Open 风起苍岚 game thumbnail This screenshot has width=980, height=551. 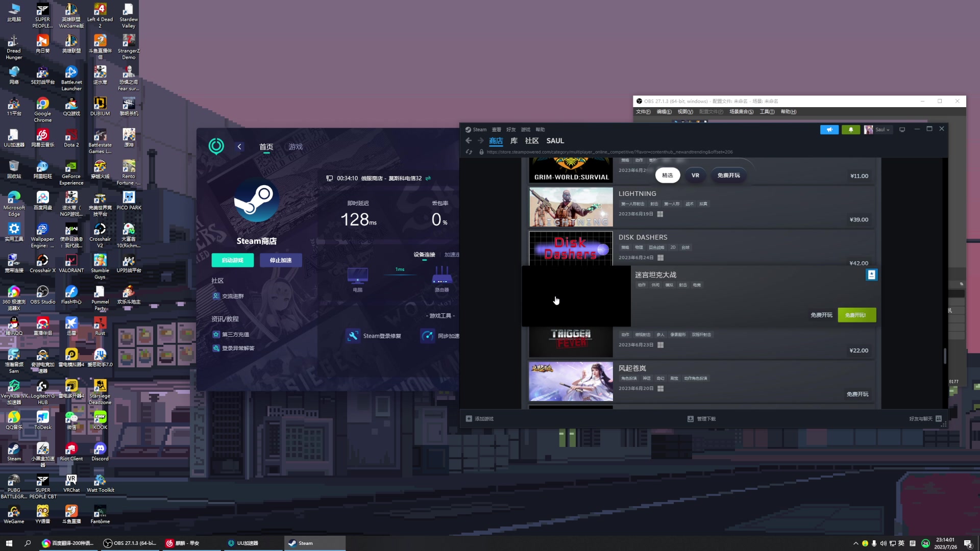pos(571,382)
